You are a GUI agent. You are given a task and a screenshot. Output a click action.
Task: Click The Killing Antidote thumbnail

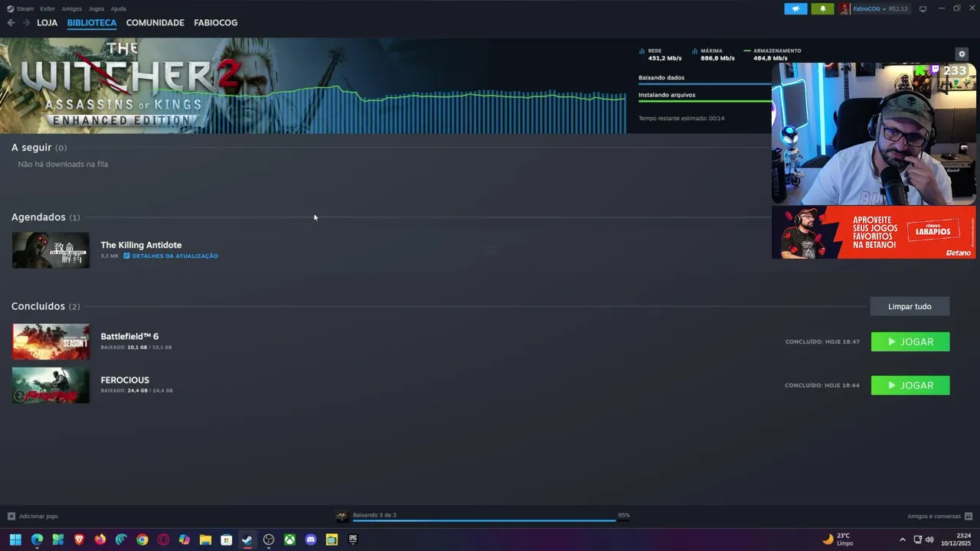(x=51, y=250)
